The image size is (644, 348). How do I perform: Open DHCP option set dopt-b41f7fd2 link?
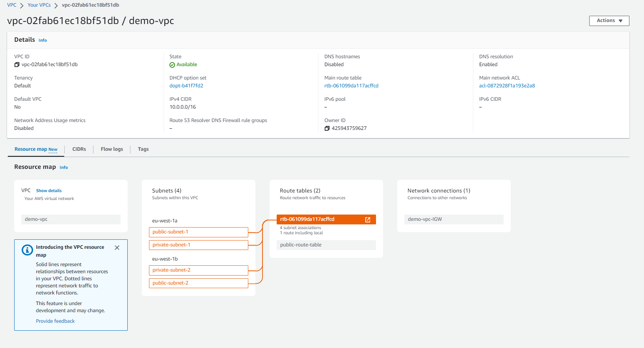tap(186, 86)
